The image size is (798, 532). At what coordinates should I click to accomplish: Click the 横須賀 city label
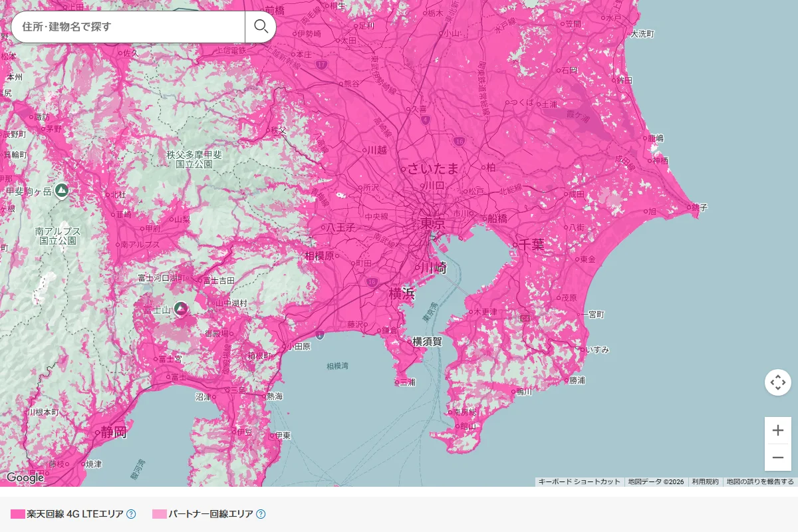[x=428, y=341]
